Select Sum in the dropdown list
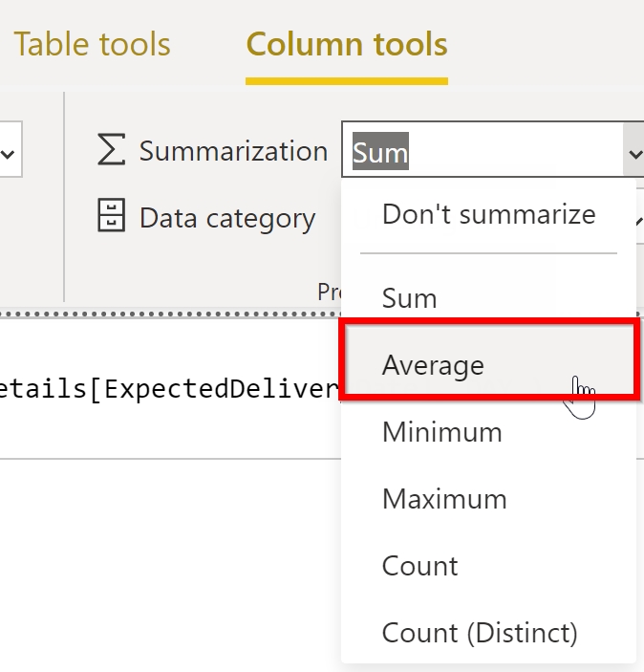Viewport: 644px width, 672px height. [488, 298]
